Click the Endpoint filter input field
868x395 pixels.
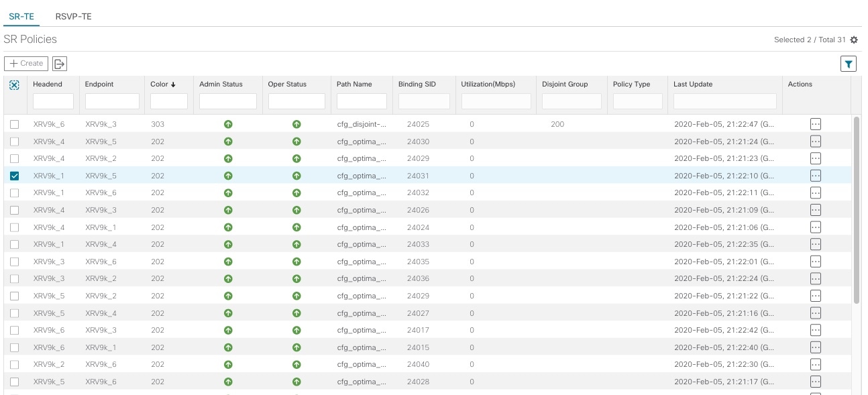coord(112,101)
